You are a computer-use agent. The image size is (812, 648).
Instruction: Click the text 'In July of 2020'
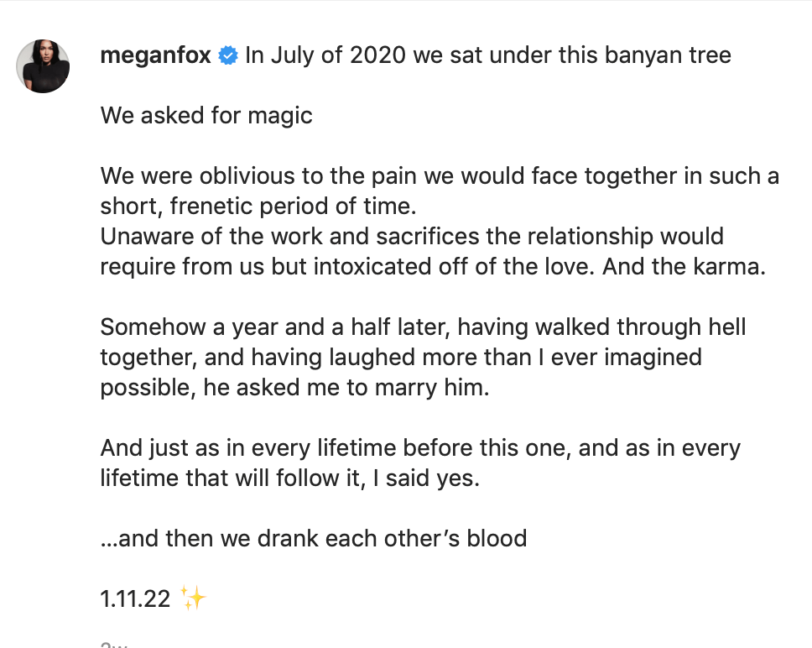coord(325,55)
